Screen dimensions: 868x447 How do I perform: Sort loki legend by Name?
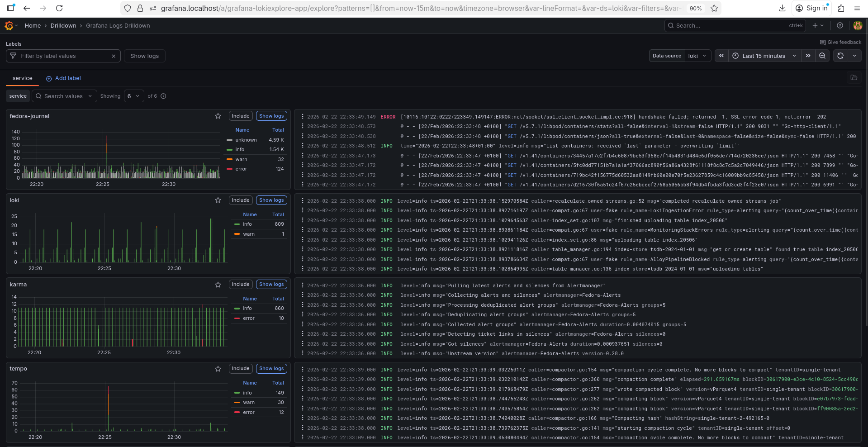250,214
